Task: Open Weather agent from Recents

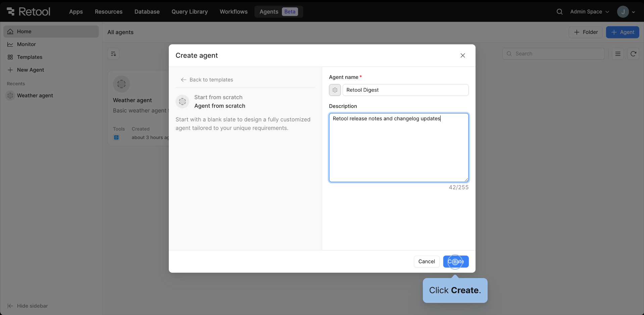Action: point(51,96)
